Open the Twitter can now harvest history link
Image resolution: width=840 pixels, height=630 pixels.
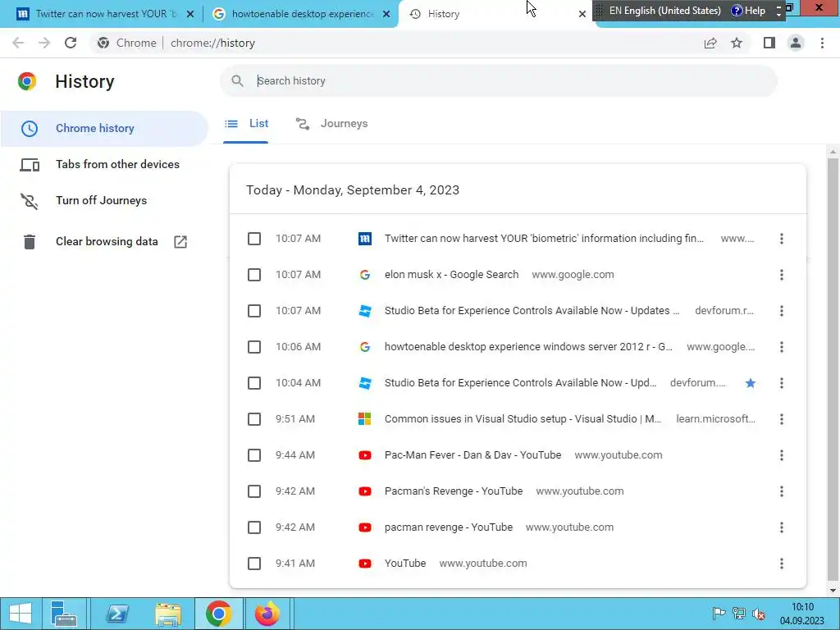(x=544, y=239)
